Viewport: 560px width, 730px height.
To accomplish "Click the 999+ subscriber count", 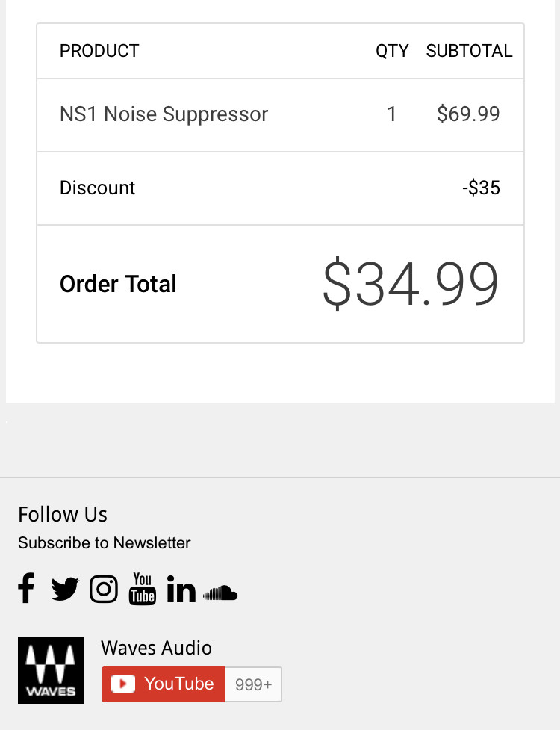I will click(x=253, y=684).
